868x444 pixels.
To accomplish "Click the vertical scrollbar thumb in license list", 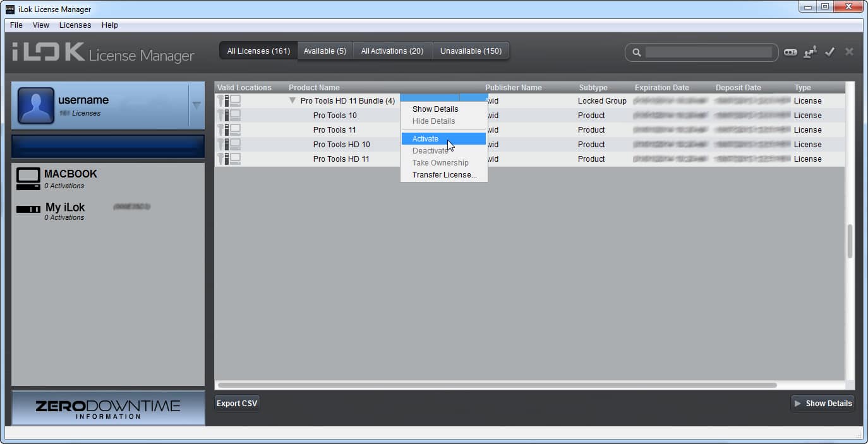I will click(850, 241).
